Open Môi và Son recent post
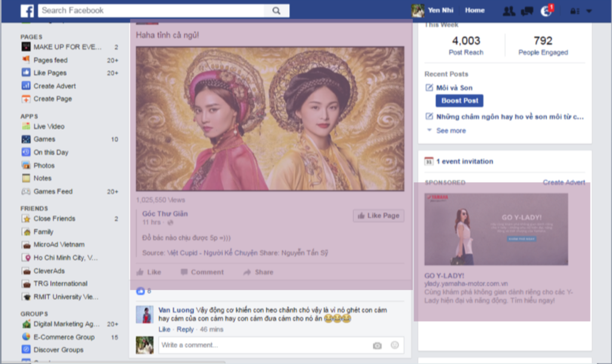Screen dimensions: 612x364 pos(454,88)
